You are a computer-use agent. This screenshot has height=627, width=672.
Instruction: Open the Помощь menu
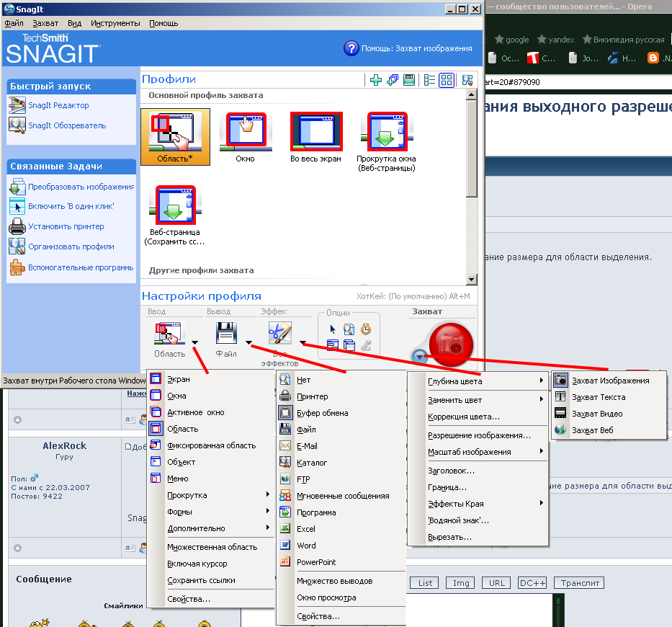click(163, 23)
